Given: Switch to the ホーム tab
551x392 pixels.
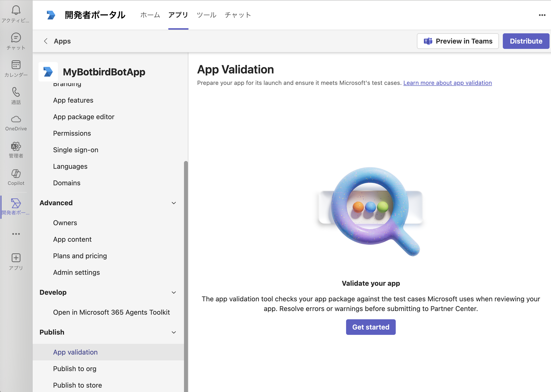Looking at the screenshot, I should pos(150,15).
